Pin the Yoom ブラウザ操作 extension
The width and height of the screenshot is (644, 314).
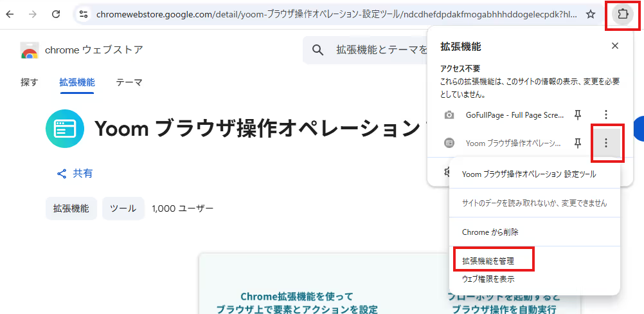click(x=577, y=143)
